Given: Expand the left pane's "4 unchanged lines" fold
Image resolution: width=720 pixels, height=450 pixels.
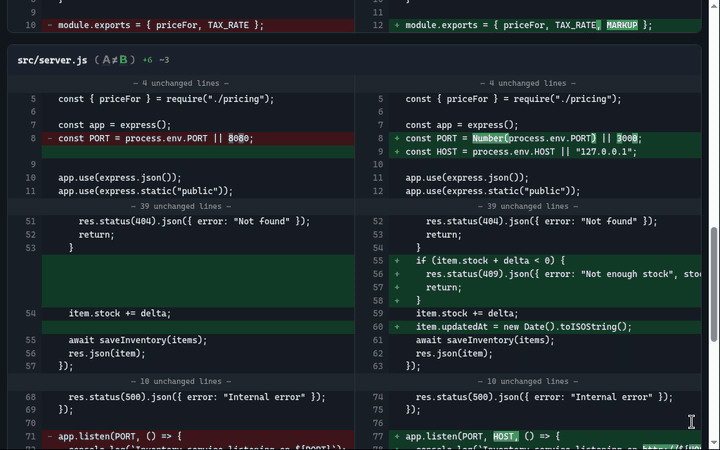Looking at the screenshot, I should click(181, 84).
